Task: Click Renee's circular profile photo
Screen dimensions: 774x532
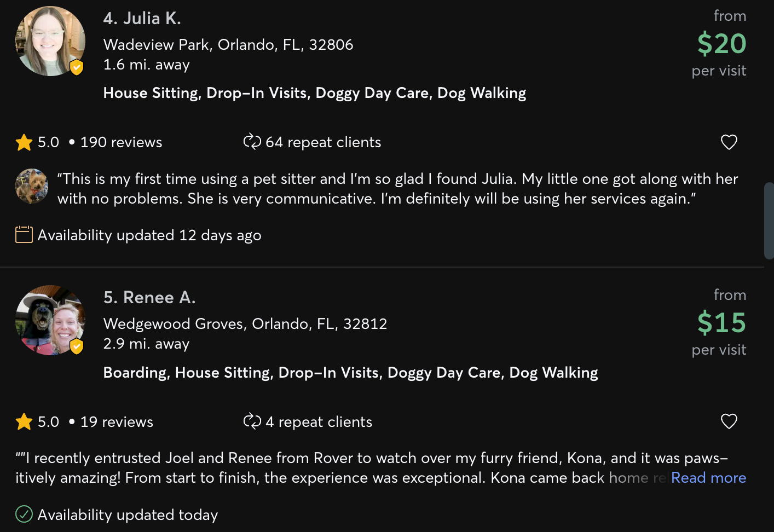Action: [50, 320]
